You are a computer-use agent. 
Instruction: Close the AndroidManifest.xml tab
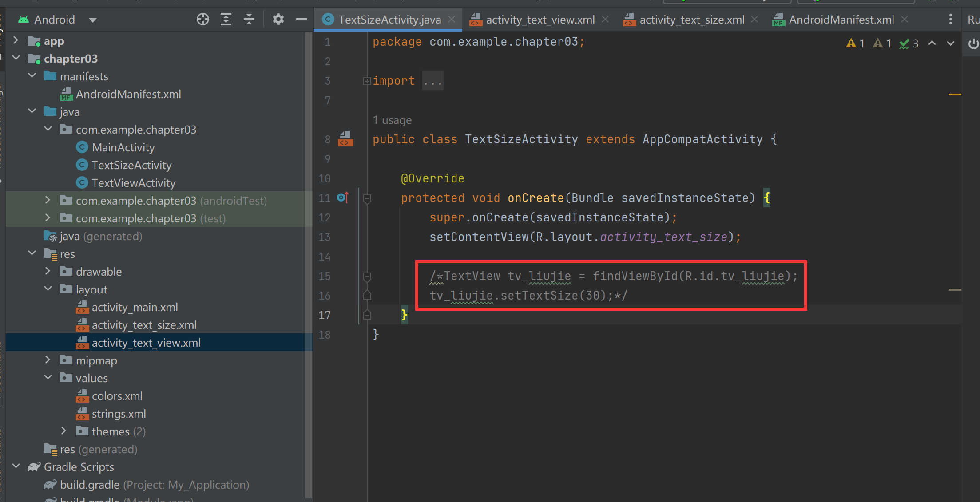905,19
